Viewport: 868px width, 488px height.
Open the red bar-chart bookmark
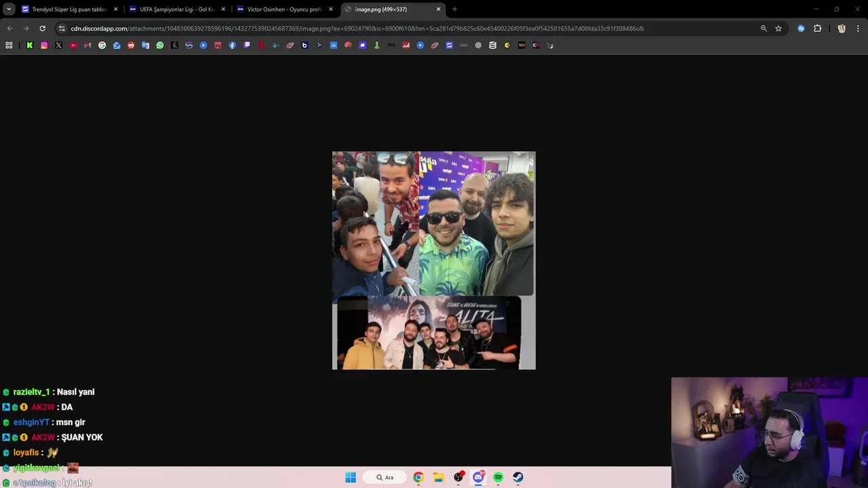coord(406,45)
